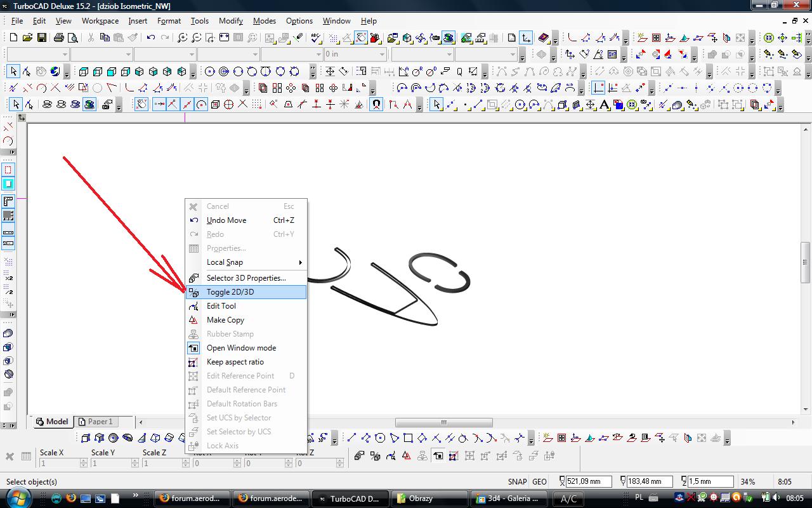This screenshot has width=812, height=508.
Task: Open the '0 in' combo box dropdown
Action: [x=382, y=55]
